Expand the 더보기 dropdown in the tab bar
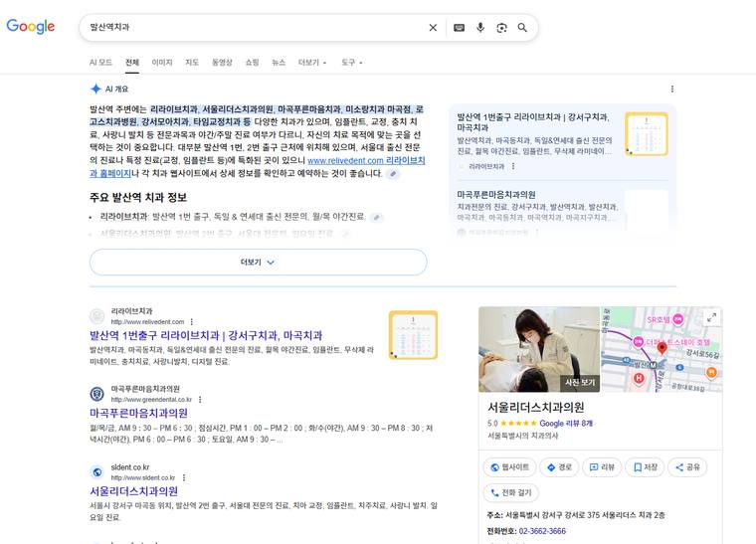The height and width of the screenshot is (544, 756). (x=312, y=63)
